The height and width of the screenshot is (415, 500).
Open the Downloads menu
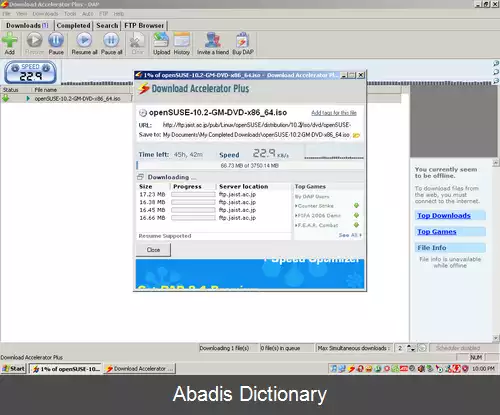[x=45, y=14]
